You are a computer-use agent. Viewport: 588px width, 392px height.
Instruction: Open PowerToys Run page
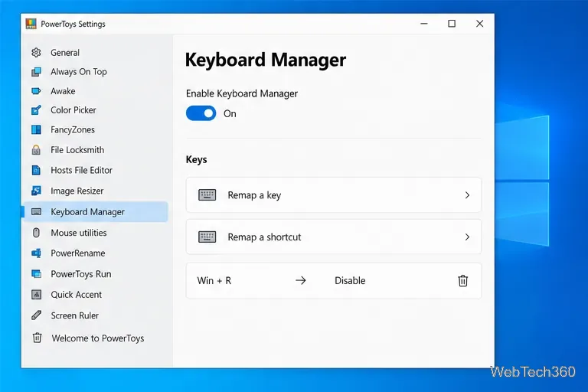pyautogui.click(x=81, y=274)
